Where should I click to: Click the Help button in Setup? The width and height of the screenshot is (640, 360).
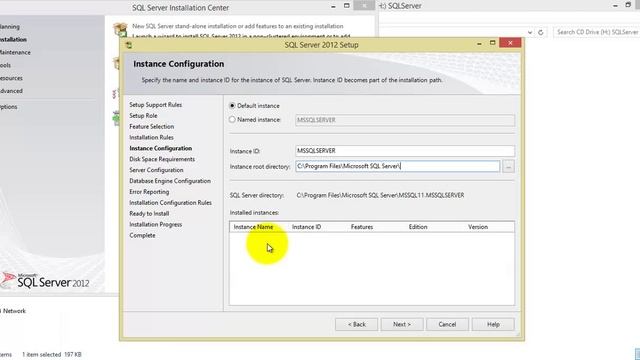point(493,324)
